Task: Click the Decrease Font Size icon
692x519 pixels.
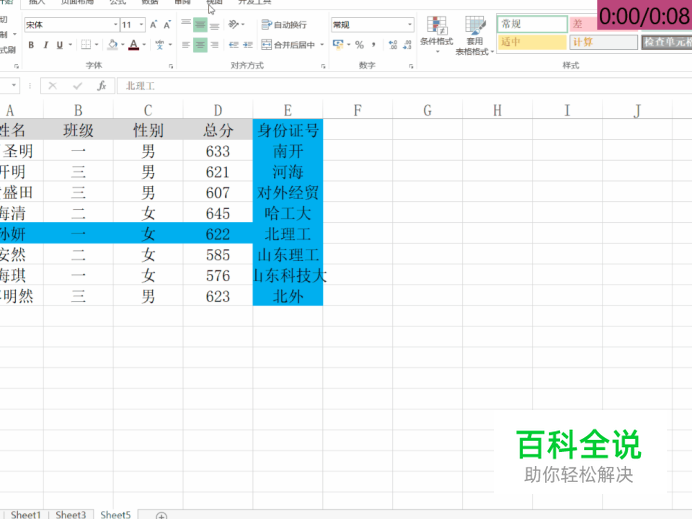Action: 167,25
